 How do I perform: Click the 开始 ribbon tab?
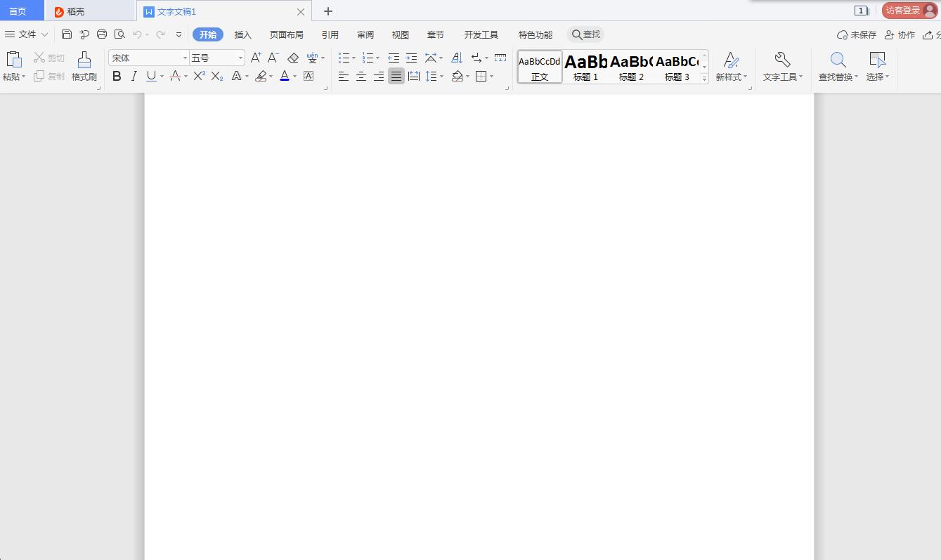tap(208, 34)
